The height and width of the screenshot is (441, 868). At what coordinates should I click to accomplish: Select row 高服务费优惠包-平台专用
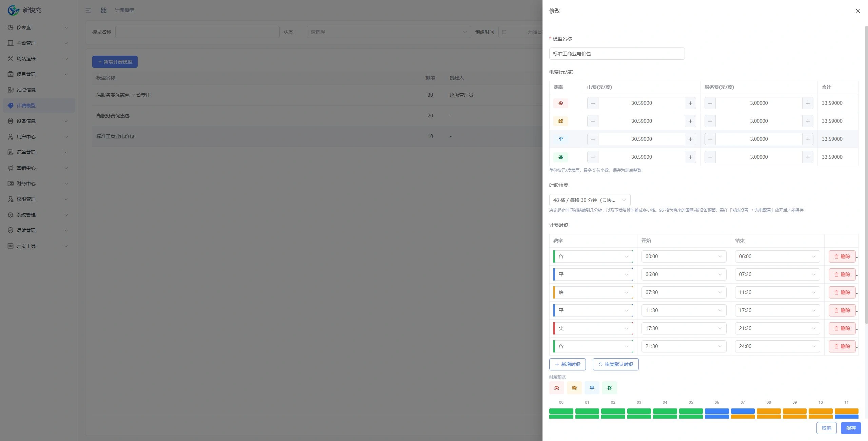pyautogui.click(x=317, y=95)
